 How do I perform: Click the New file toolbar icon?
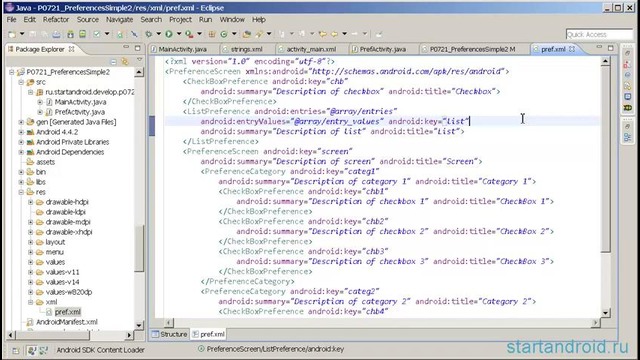coord(12,34)
